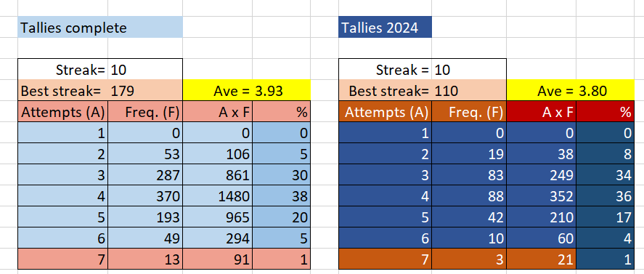Click the salmon 'Attempts (A)' header cell
The image size is (644, 274).
[x=63, y=111]
